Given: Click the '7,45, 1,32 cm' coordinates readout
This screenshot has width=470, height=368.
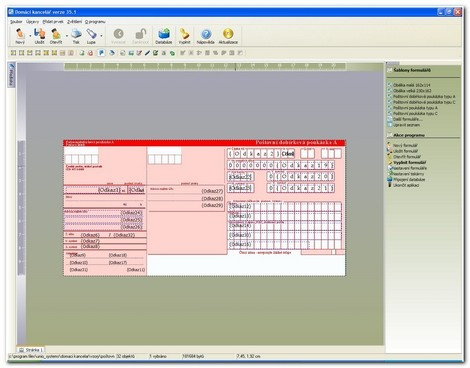Looking at the screenshot, I should coord(249,356).
